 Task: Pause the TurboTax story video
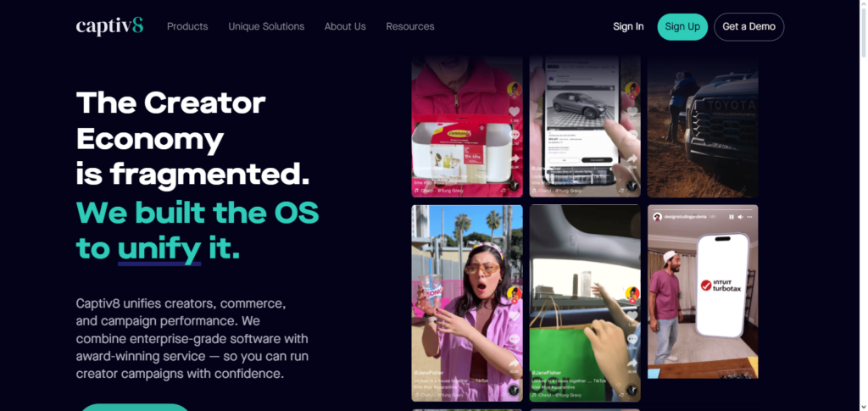(x=732, y=217)
